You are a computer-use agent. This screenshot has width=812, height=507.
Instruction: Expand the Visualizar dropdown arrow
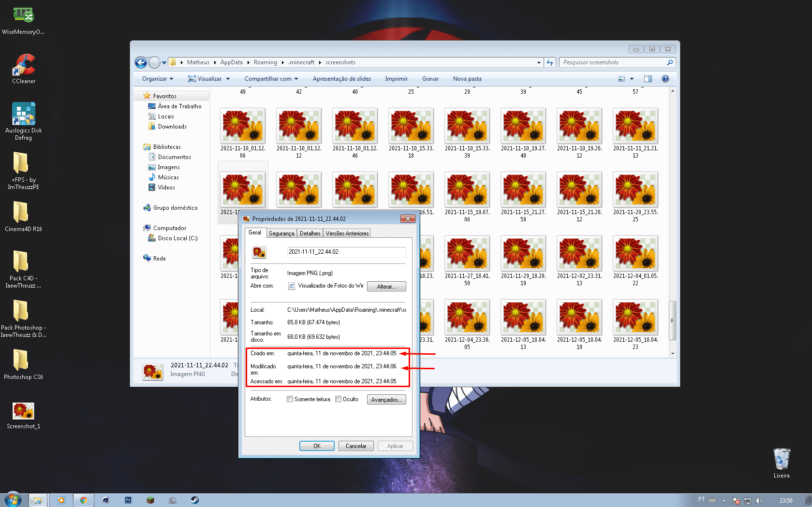tap(228, 79)
